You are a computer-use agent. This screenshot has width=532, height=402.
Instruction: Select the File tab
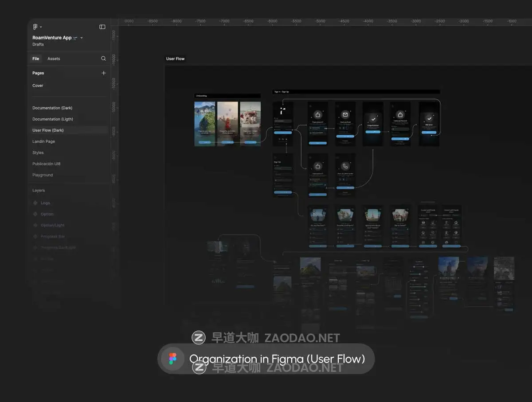(36, 59)
